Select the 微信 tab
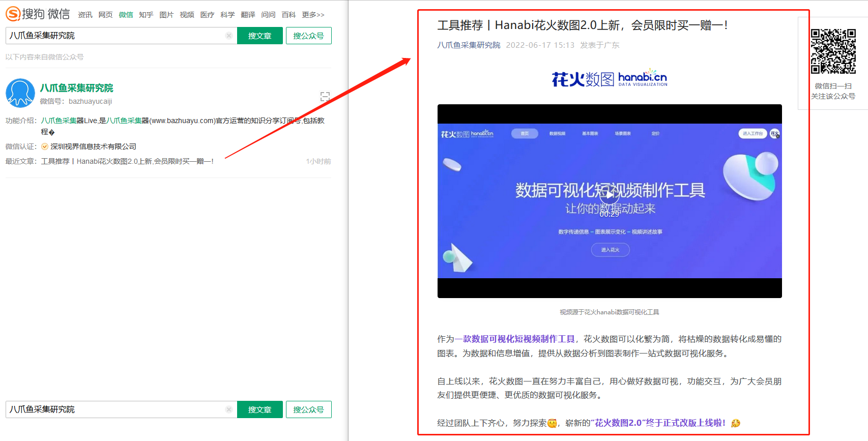868x441 pixels. click(126, 15)
